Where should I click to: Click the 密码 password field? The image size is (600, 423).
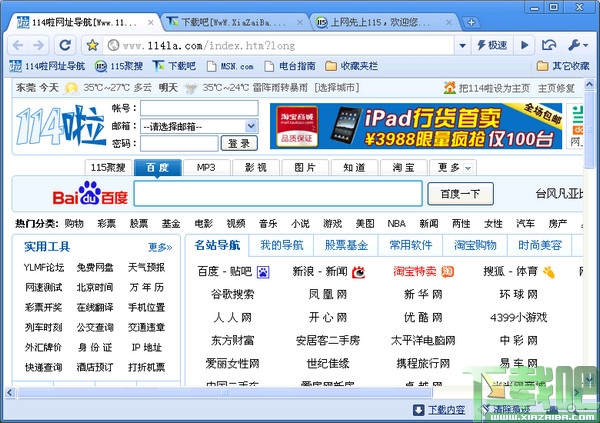(x=179, y=144)
